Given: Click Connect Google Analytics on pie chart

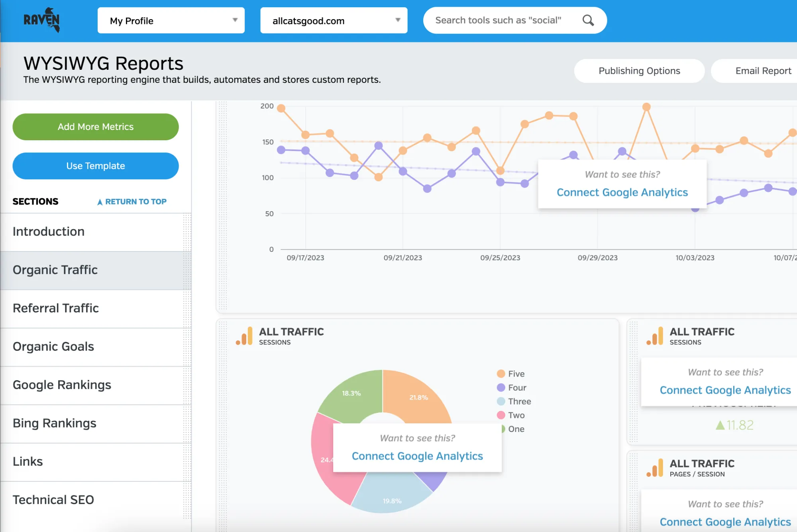Looking at the screenshot, I should point(417,456).
